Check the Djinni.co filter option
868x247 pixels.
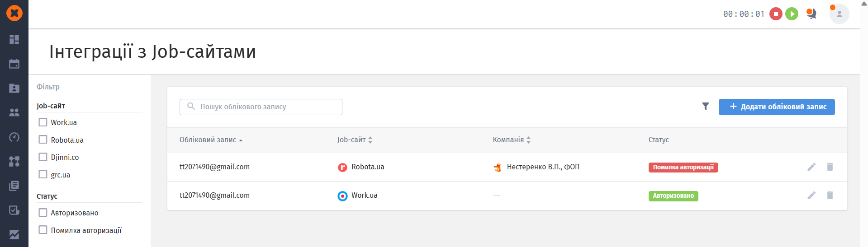(43, 157)
